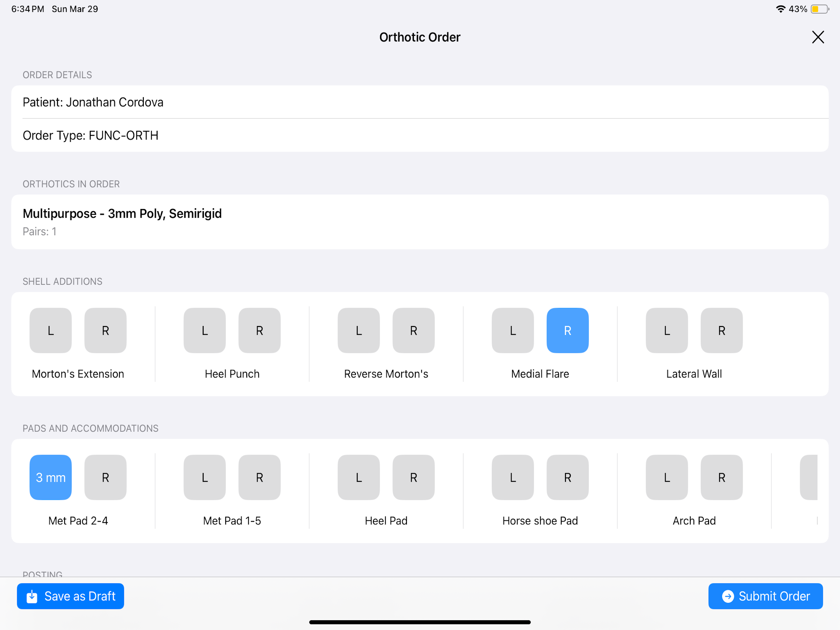Tap the Heel Pad label

(x=386, y=521)
